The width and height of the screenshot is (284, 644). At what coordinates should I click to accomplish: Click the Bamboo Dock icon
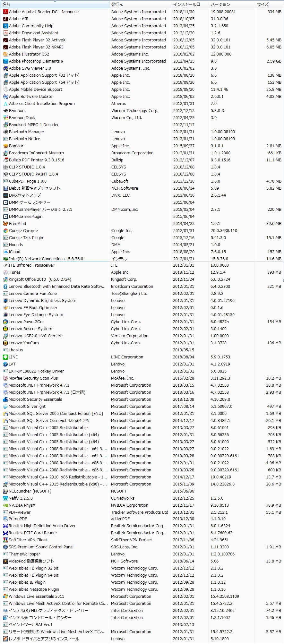click(5, 117)
